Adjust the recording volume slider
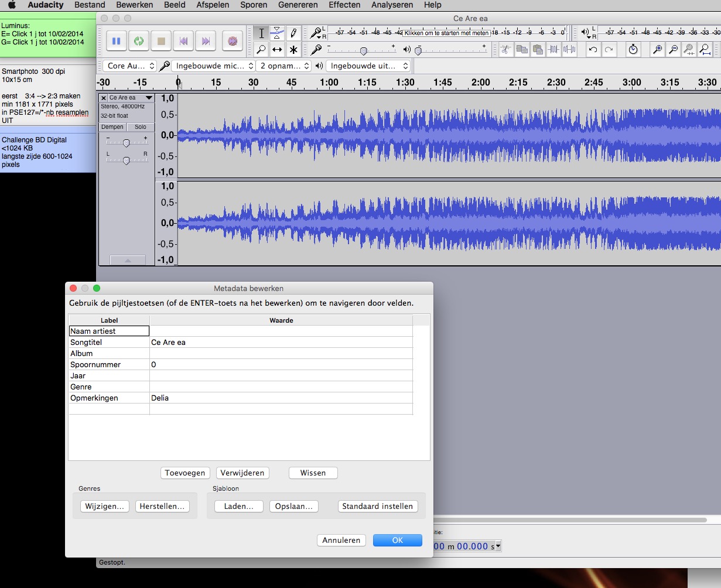Screen dimensions: 721x588 click(x=363, y=51)
